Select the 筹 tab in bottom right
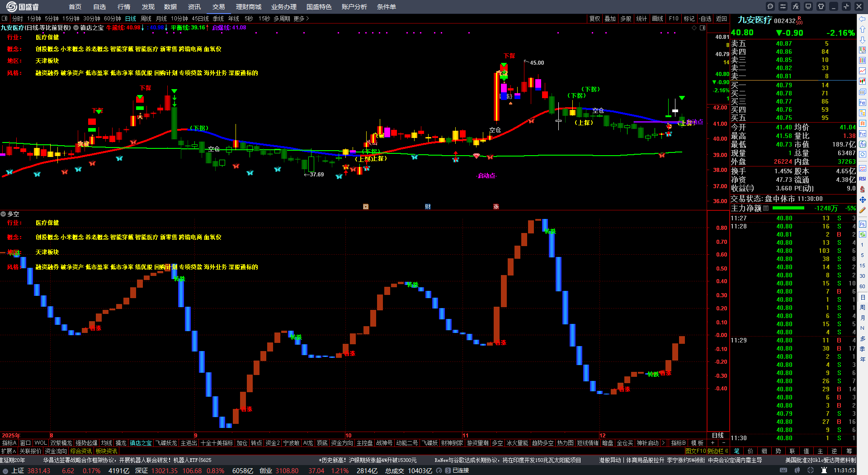The width and height of the screenshot is (868, 475). point(849,451)
